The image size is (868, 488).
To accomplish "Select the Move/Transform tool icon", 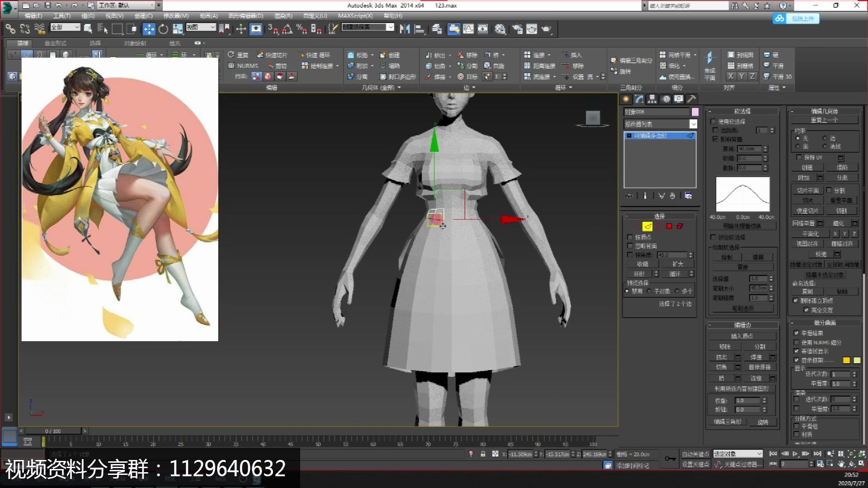I will pyautogui.click(x=148, y=28).
